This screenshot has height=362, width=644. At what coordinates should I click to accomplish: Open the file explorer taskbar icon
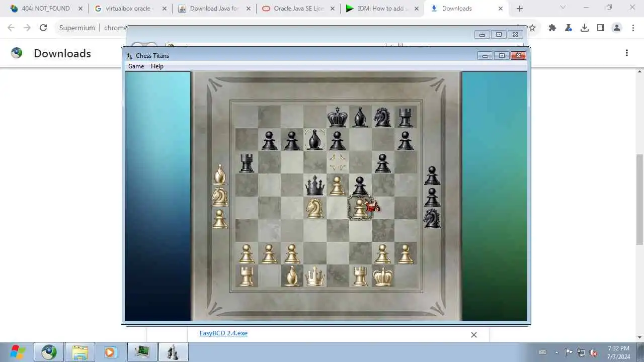(x=79, y=352)
